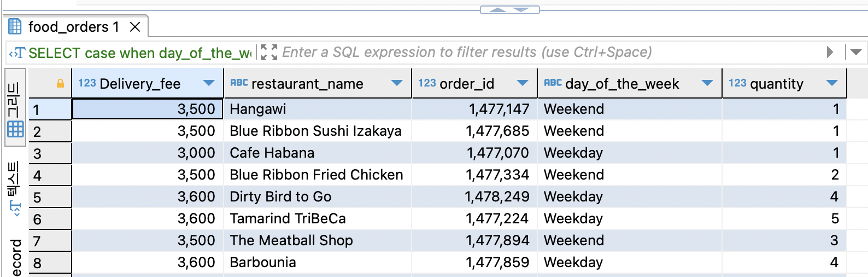Click order_id cell 1,478,249
The image size is (868, 277).
(474, 197)
